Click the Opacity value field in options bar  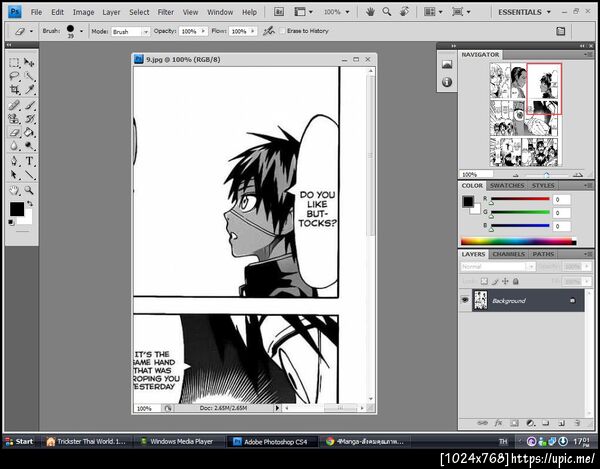[190, 31]
